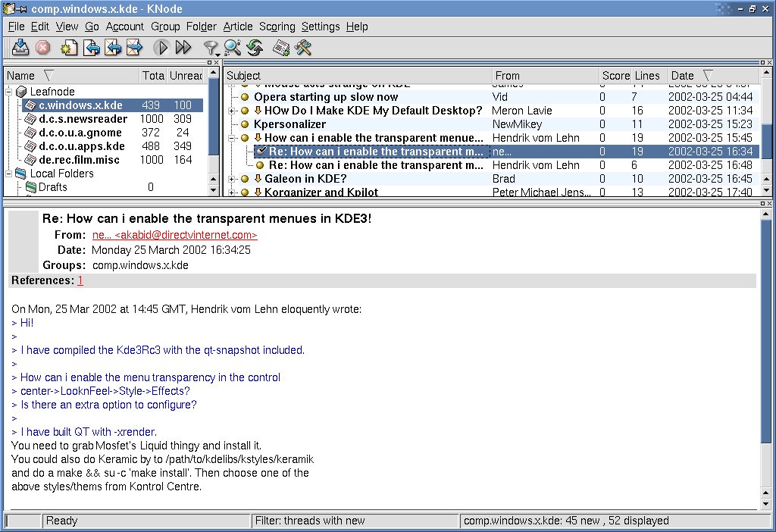Click the Post New Article icon
Screen dimensions: 776x532
coord(70,48)
